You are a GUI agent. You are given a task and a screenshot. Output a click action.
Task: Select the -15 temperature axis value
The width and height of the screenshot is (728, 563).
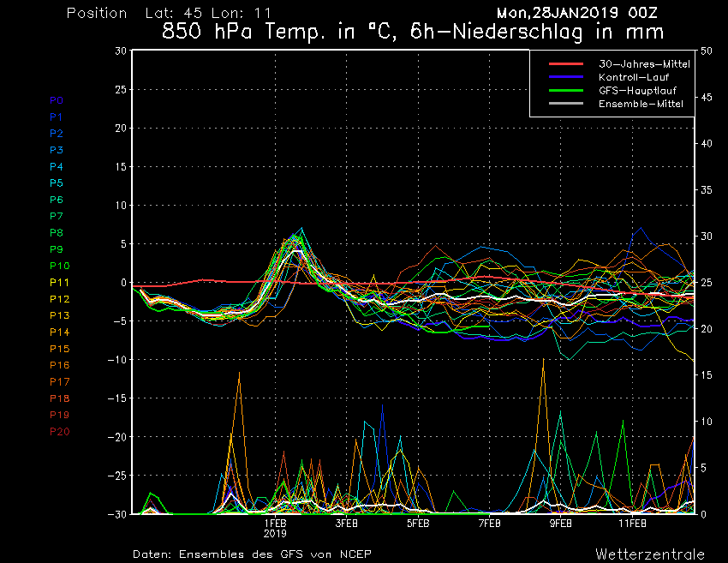[x=117, y=398]
